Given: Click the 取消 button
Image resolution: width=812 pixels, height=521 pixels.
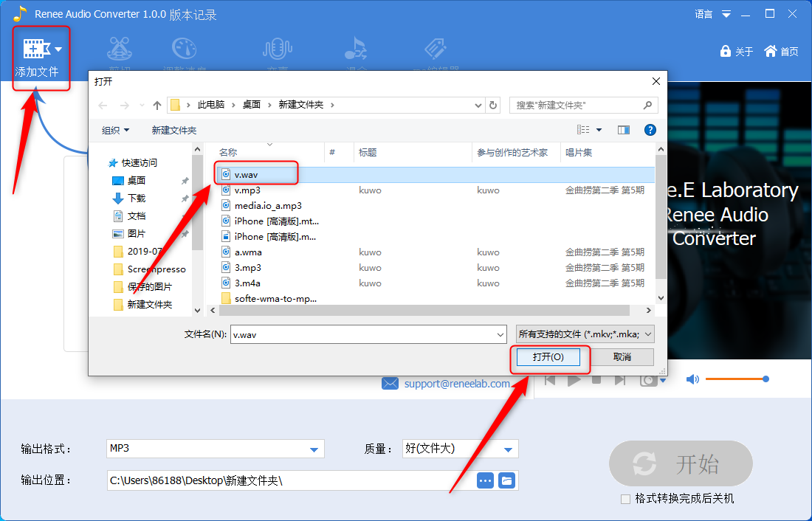Looking at the screenshot, I should pyautogui.click(x=622, y=357).
